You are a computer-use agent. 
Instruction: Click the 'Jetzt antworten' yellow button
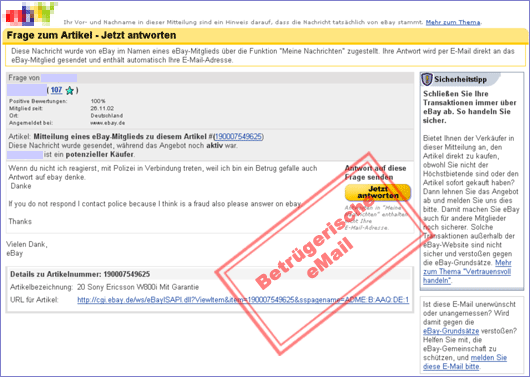(x=378, y=192)
